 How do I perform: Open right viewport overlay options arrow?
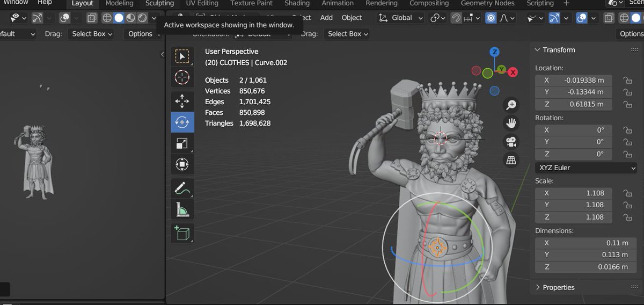coord(593,18)
